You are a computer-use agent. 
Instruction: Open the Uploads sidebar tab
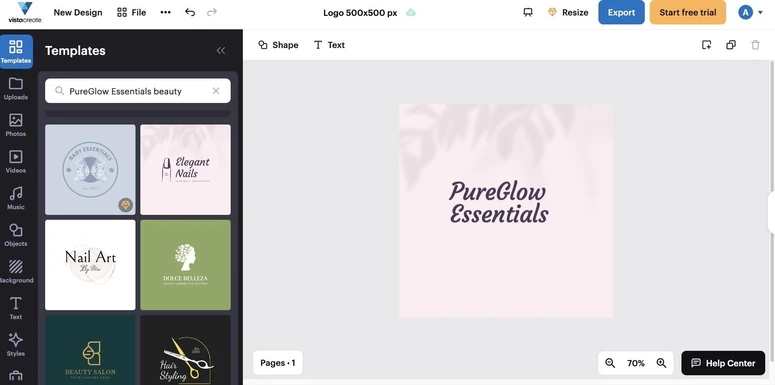click(16, 89)
